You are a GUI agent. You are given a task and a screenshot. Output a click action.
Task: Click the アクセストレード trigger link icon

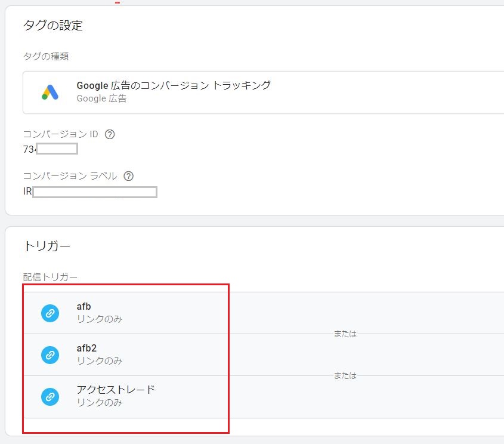coord(50,397)
